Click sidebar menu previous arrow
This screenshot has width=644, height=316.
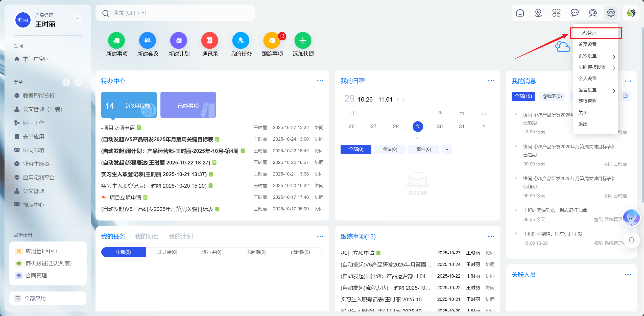tap(66, 82)
